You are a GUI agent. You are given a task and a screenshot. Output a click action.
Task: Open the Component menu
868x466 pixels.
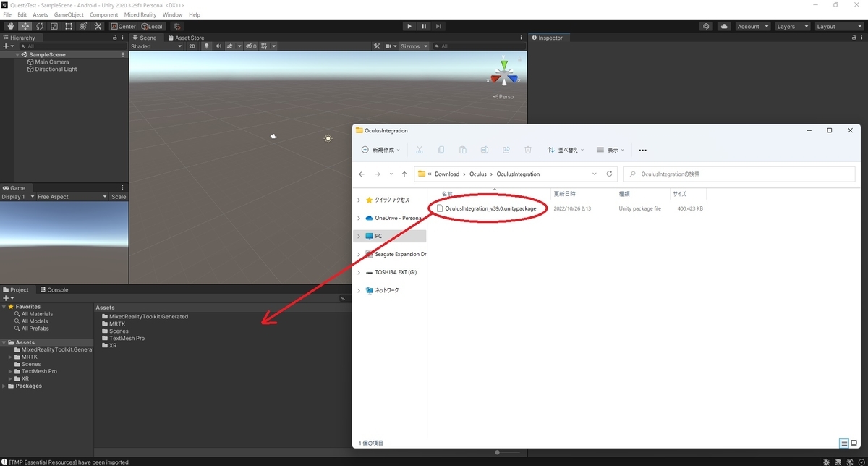point(104,14)
